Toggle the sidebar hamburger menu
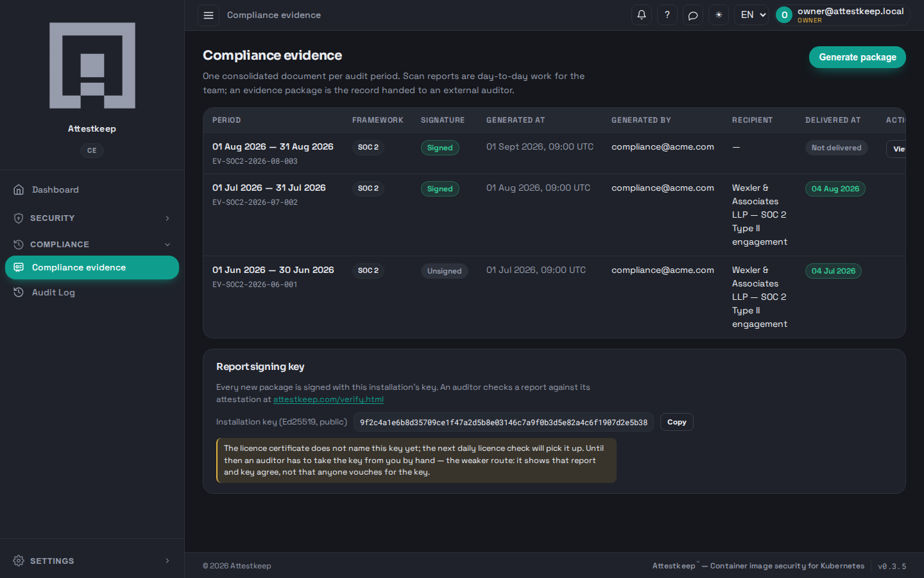Image resolution: width=924 pixels, height=578 pixels. tap(209, 15)
